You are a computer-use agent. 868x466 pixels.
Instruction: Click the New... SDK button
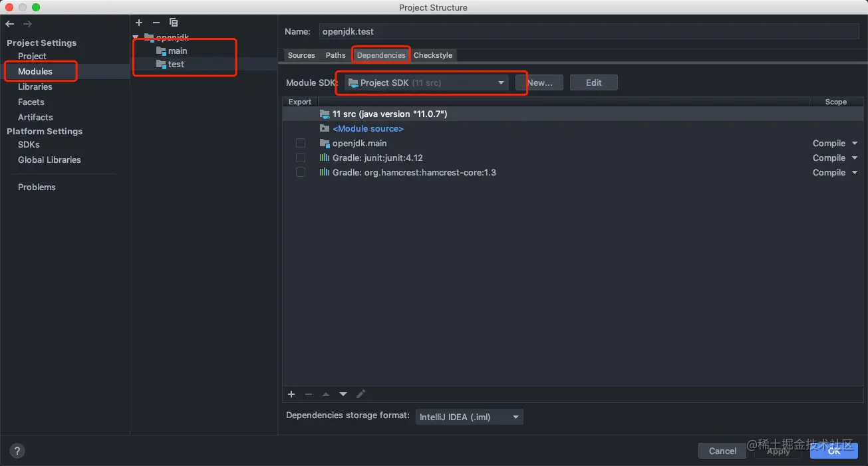point(539,82)
